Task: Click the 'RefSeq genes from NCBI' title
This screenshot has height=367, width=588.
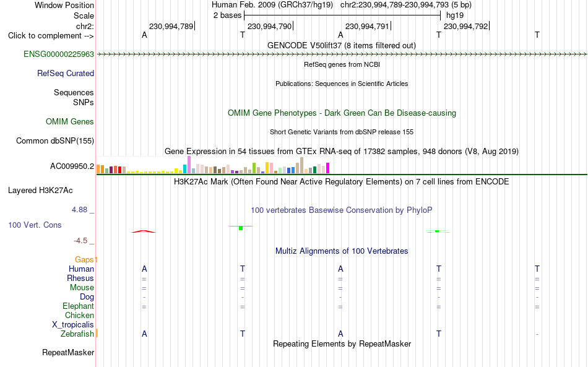Action: 342,64
